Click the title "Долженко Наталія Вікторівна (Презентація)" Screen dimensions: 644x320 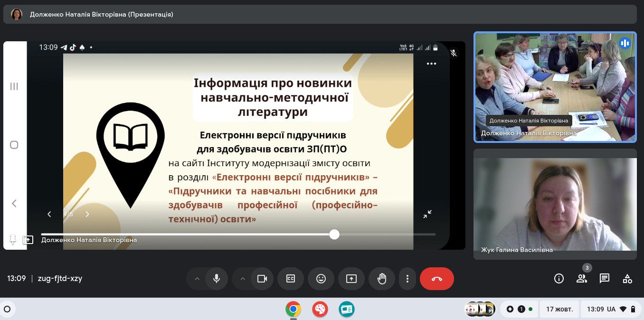(x=102, y=14)
